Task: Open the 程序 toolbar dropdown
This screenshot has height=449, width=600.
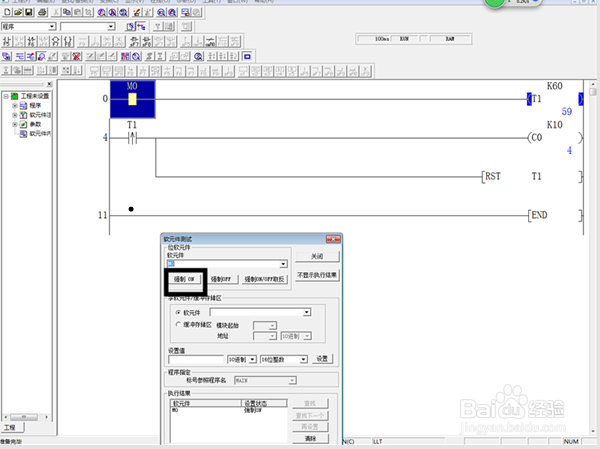Action: (52, 26)
